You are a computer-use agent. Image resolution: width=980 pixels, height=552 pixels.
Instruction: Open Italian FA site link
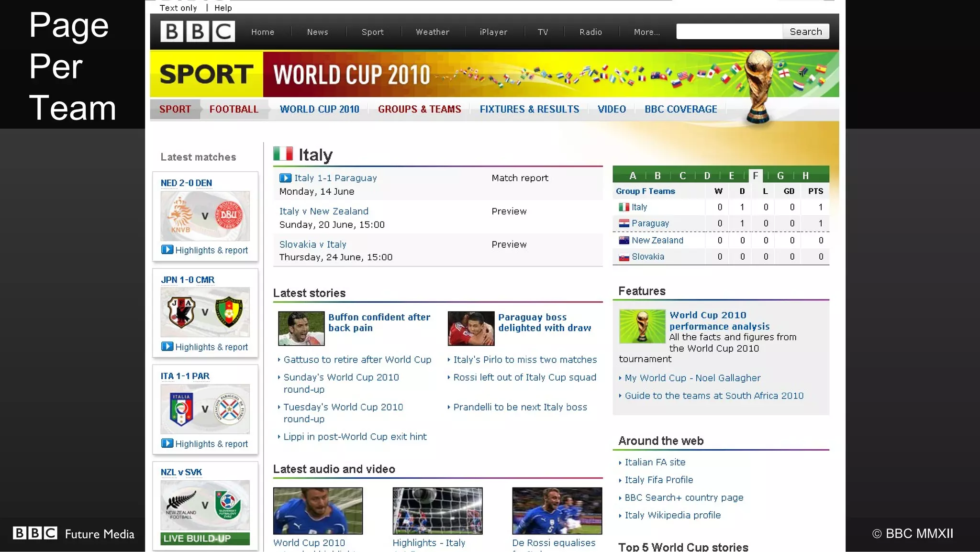coord(655,462)
